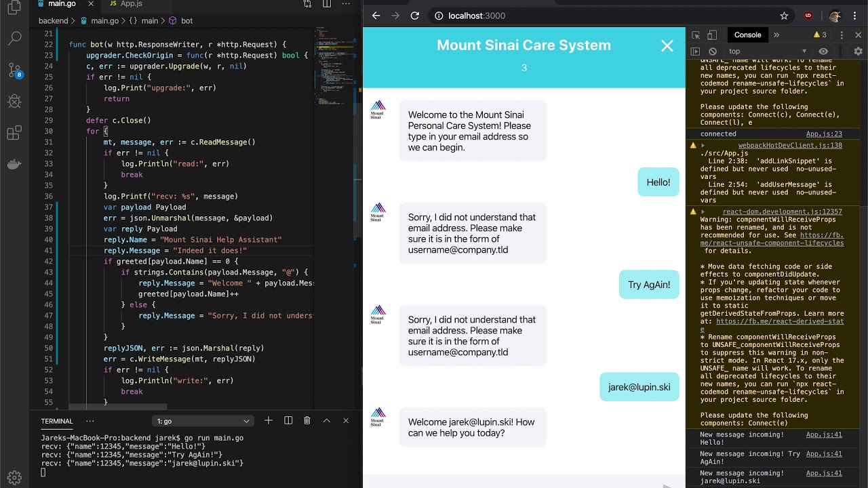This screenshot has height=488, width=868.
Task: Maximize the terminal panel with the chevron
Action: pos(326,421)
